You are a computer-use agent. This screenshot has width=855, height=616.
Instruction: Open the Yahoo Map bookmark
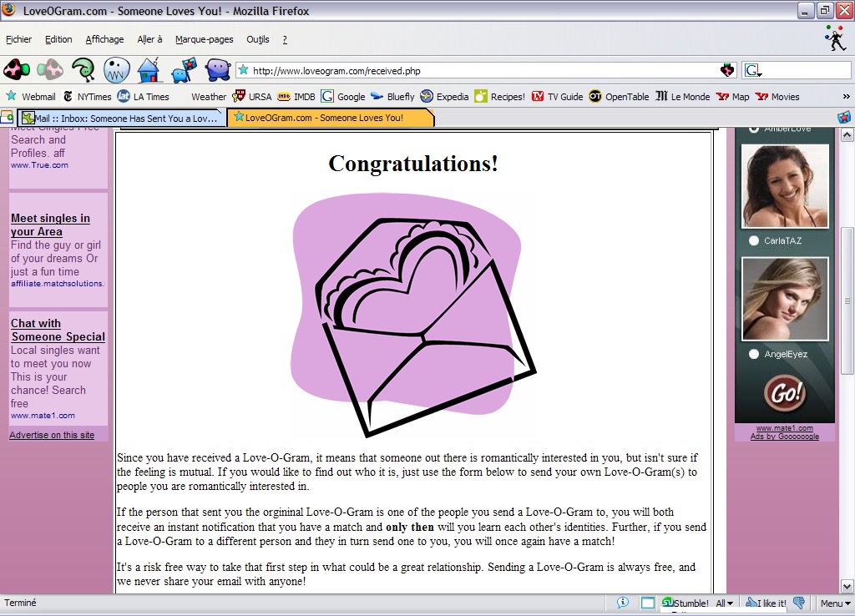(733, 97)
